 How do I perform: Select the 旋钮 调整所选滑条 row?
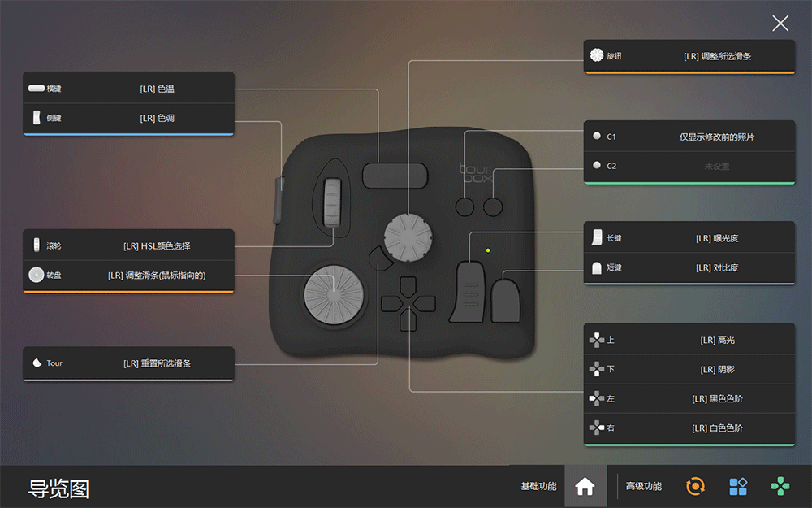pos(689,55)
